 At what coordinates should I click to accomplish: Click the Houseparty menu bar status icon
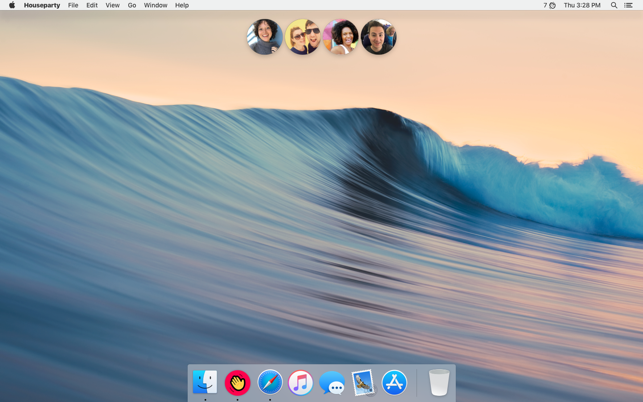pyautogui.click(x=549, y=5)
